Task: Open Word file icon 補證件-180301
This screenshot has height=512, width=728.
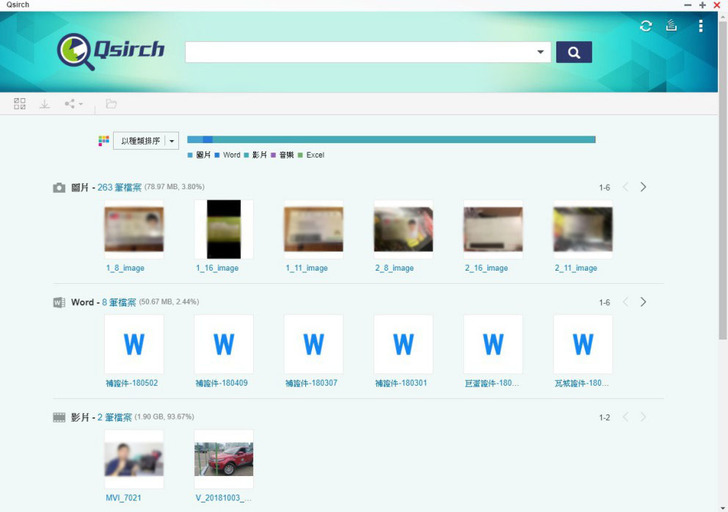Action: point(403,344)
